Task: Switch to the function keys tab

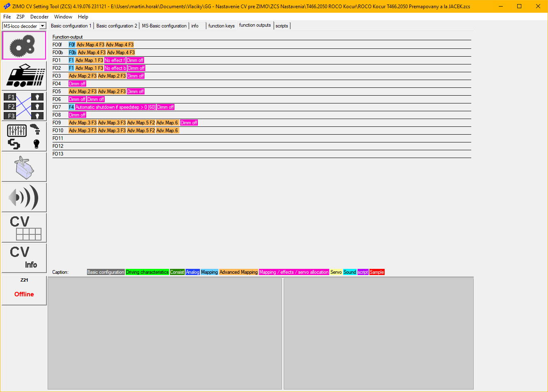Action: [221, 26]
